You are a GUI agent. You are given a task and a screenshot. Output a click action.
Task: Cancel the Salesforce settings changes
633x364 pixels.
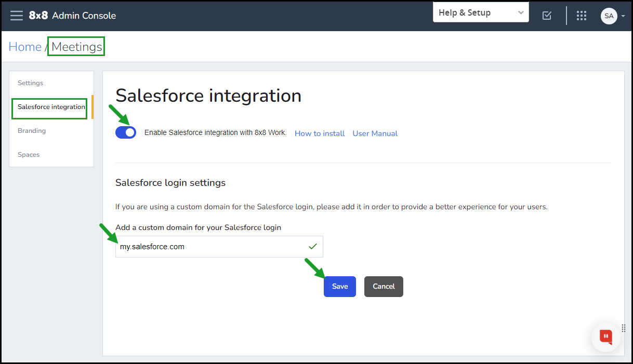point(384,287)
